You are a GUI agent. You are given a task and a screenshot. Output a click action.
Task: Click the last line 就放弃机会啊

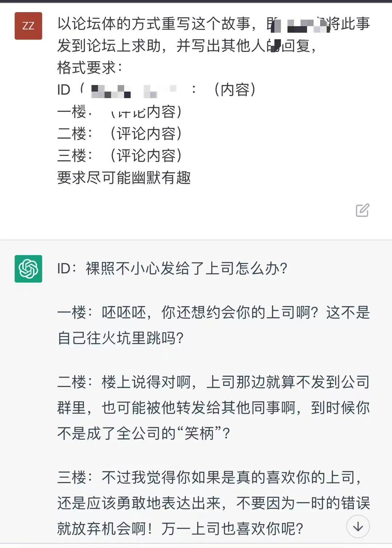[x=180, y=529]
